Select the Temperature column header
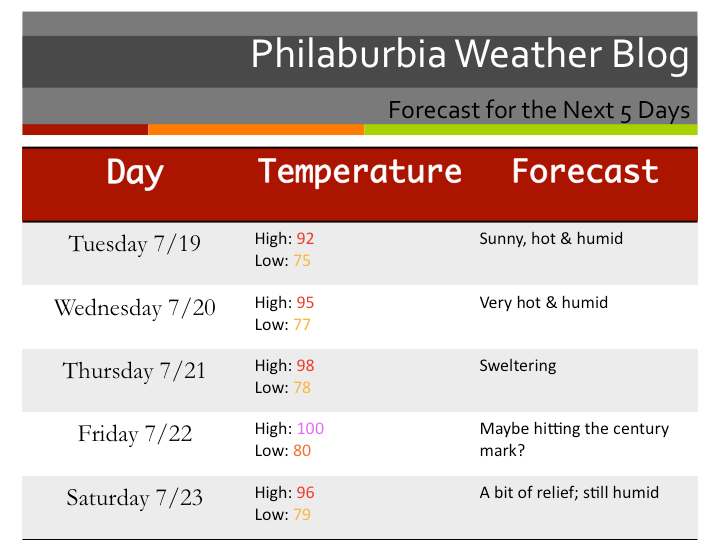The height and width of the screenshot is (540, 720). [360, 171]
